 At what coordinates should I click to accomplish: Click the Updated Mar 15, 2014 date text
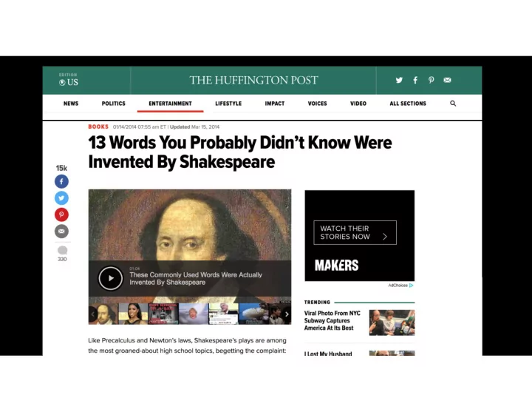tap(195, 126)
